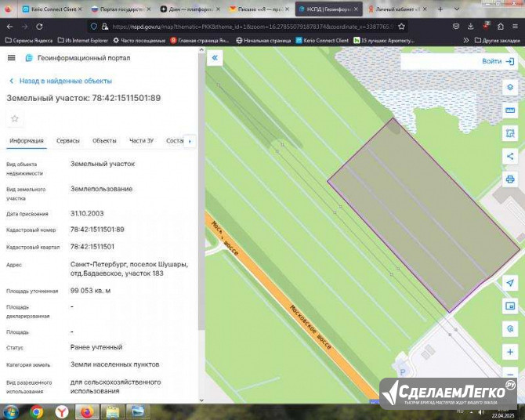The height and width of the screenshot is (420, 525).
Task: Open the Pocket save icon
Action: click(x=456, y=27)
